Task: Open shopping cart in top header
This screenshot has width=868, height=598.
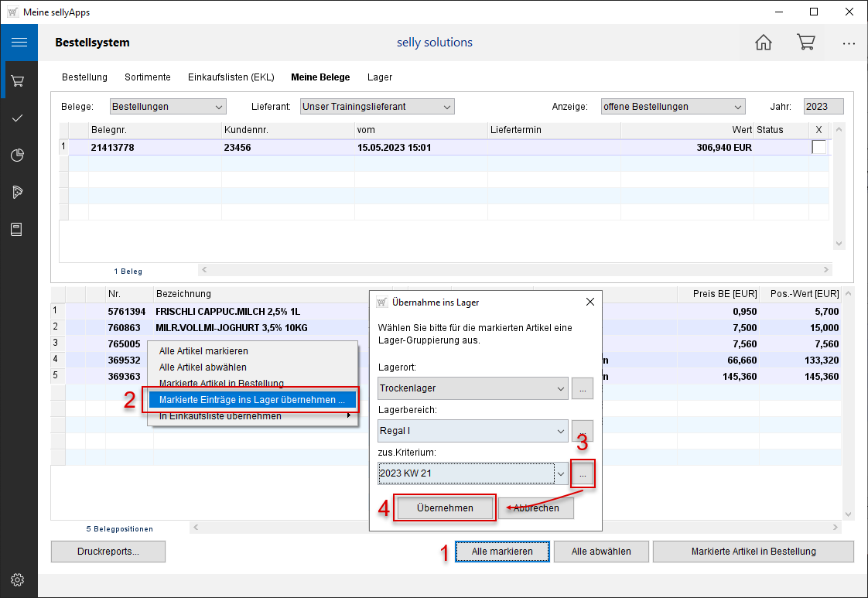Action: click(805, 43)
